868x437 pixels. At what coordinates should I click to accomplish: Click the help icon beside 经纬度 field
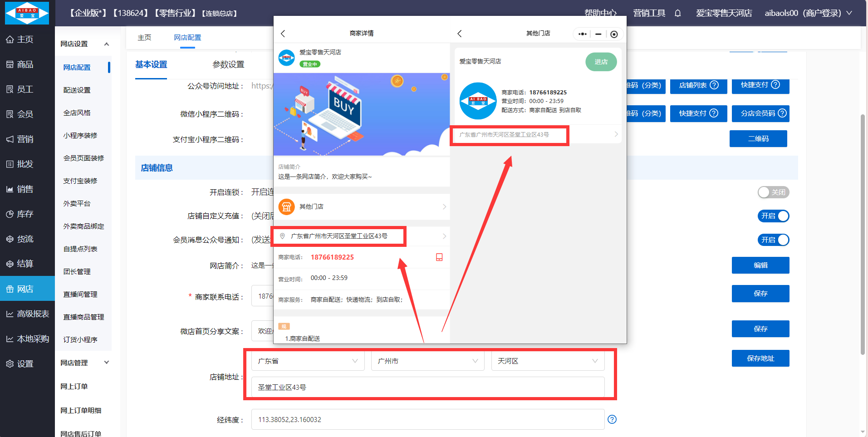pyautogui.click(x=612, y=419)
